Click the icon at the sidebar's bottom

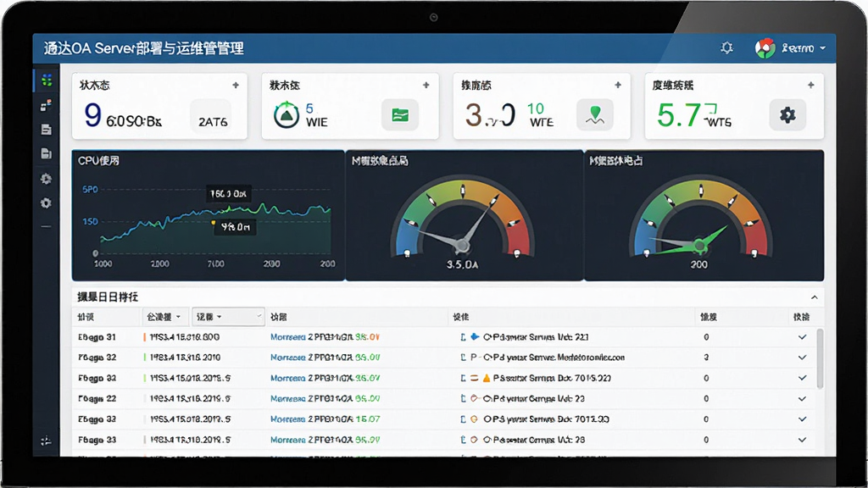coord(46,441)
